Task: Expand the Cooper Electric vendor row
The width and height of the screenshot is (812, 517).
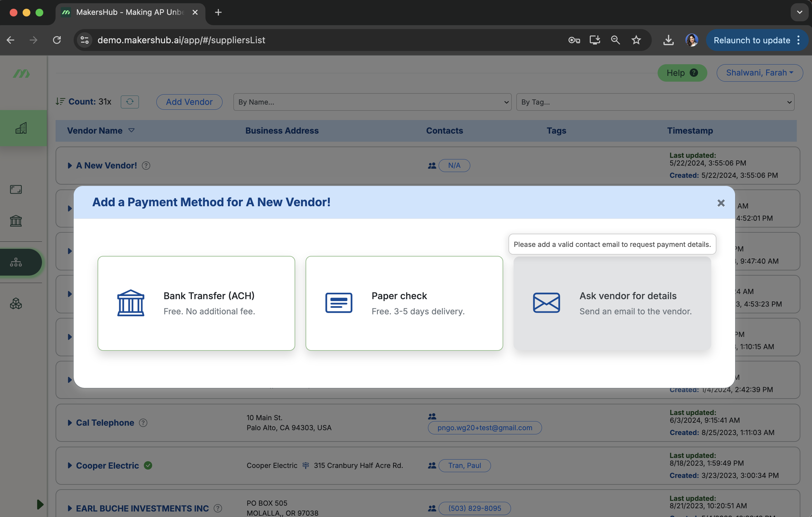Action: (70, 465)
